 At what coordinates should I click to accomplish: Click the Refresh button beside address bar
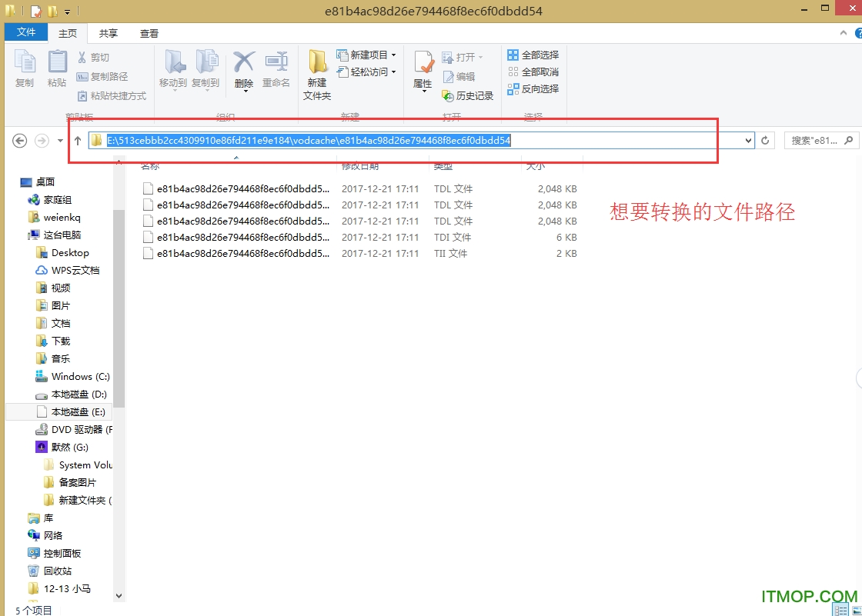(x=765, y=141)
